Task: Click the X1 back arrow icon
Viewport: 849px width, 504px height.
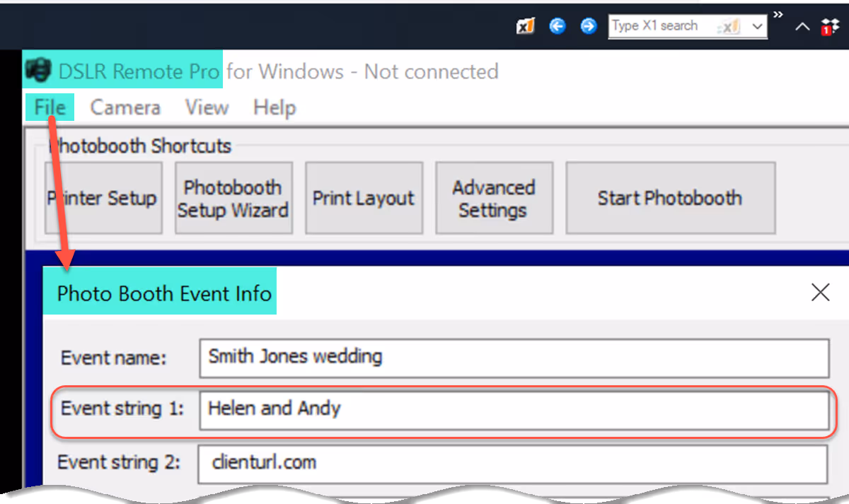Action: pos(558,26)
